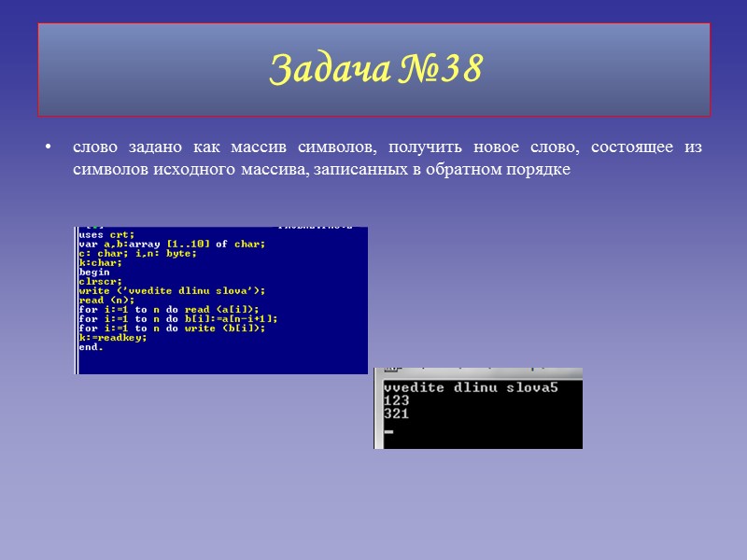Click the 'end.' code line
Viewport: 747px width, 560px height.
click(x=91, y=347)
